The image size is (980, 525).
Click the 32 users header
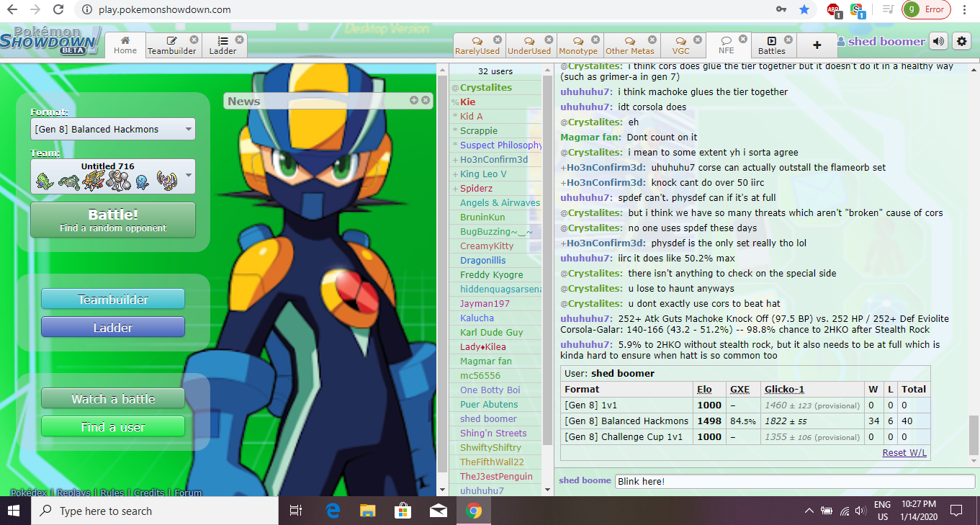point(495,71)
